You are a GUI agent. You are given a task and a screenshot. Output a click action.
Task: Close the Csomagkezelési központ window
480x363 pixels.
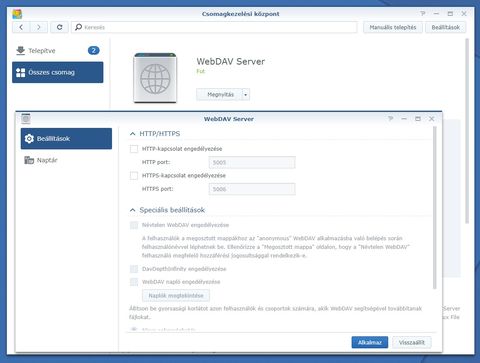464,14
